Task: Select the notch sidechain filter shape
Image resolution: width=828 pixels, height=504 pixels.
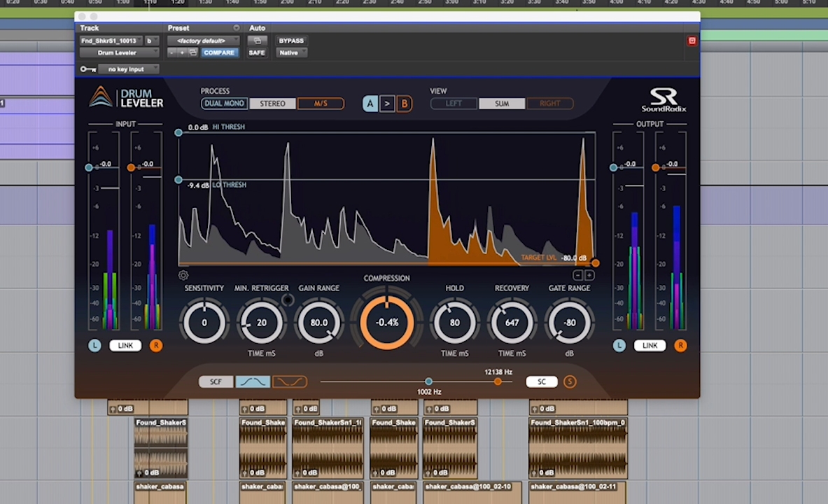Action: [289, 381]
